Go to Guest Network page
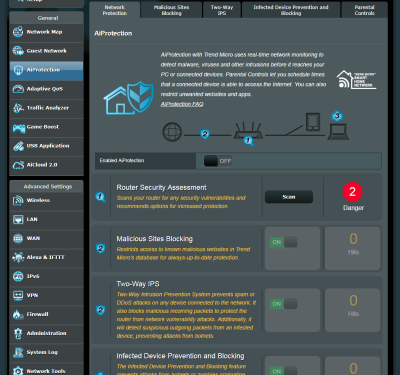 click(x=46, y=51)
